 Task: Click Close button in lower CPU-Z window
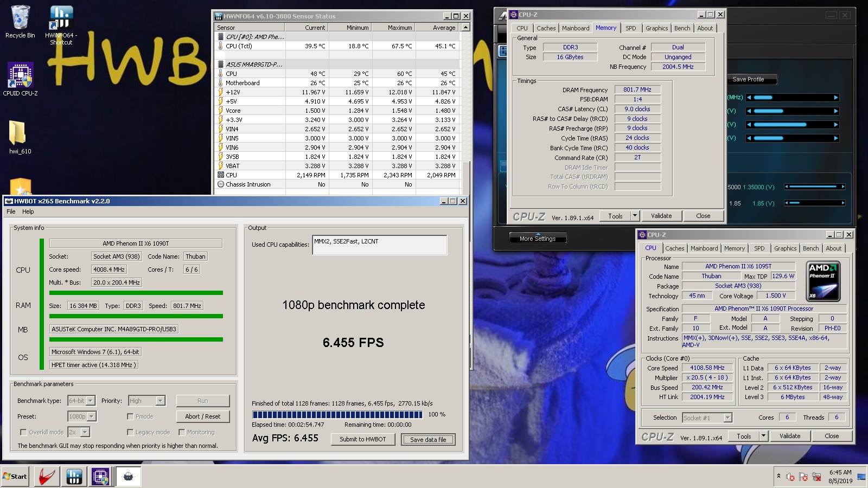tap(832, 436)
